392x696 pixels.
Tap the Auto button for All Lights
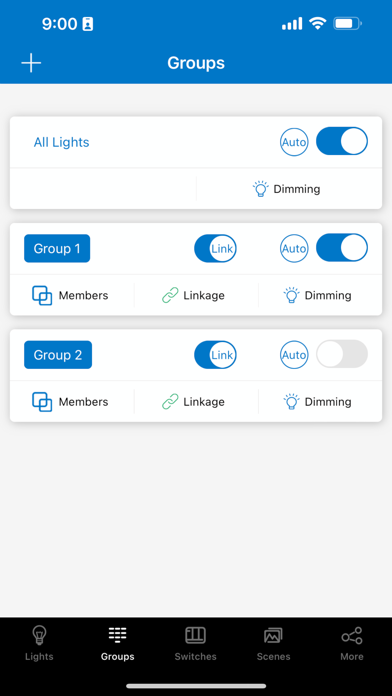pyautogui.click(x=294, y=142)
